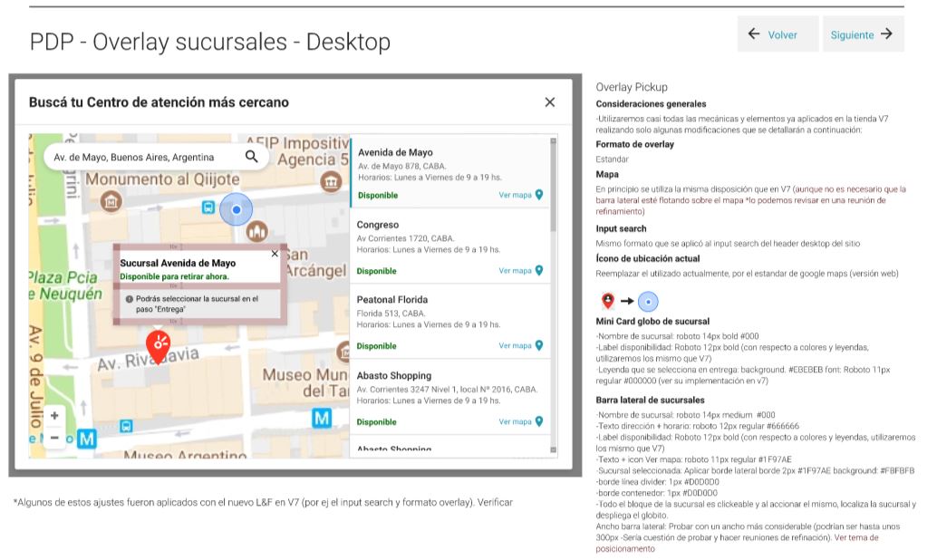
Task: Select the Abasto Shopping branch title
Action: (x=394, y=375)
